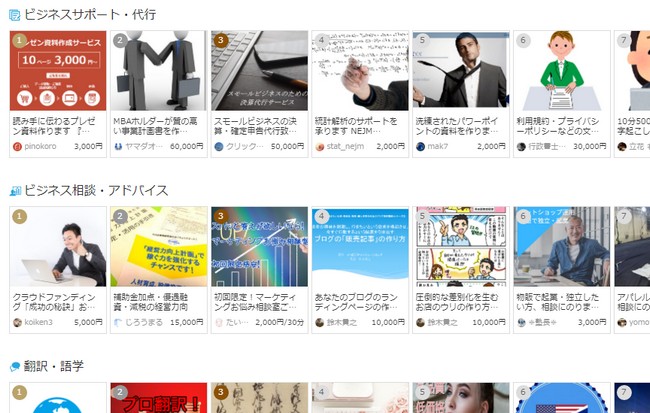Select the 初回限定！マーケティング相談 listing title

(255, 302)
